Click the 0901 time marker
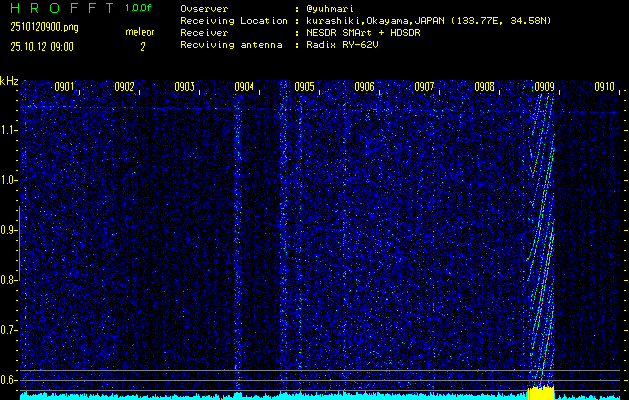 tap(64, 87)
